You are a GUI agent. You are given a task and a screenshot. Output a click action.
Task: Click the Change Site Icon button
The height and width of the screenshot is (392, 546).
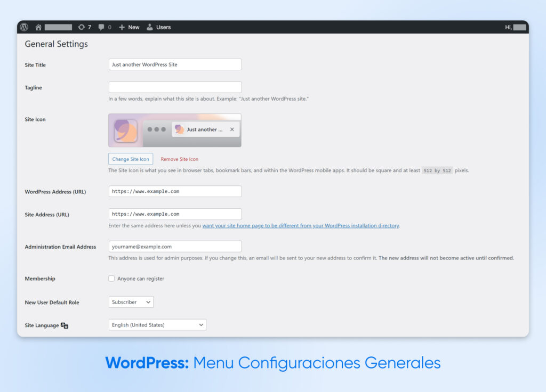click(x=130, y=159)
